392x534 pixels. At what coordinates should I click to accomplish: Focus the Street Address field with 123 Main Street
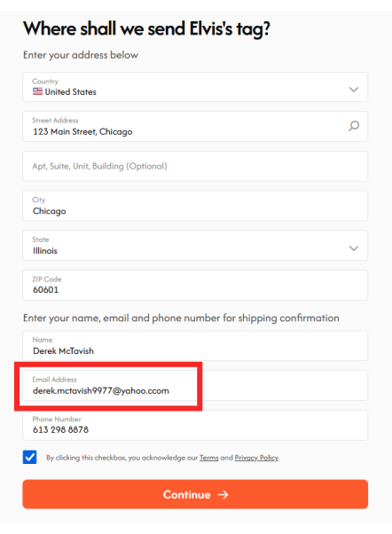pos(195,126)
